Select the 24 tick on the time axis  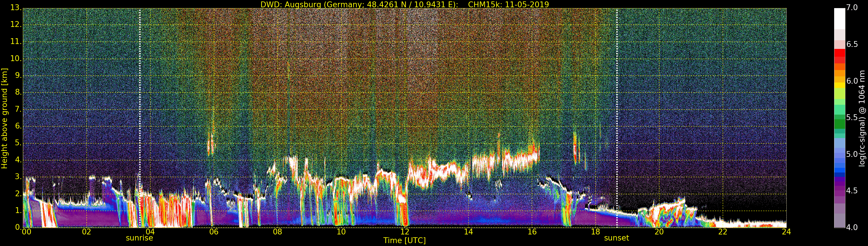tap(786, 232)
